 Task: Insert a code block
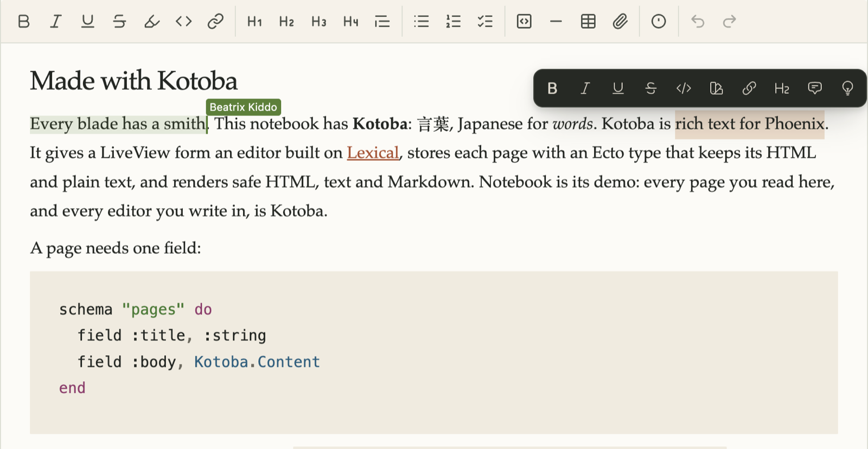[524, 22]
